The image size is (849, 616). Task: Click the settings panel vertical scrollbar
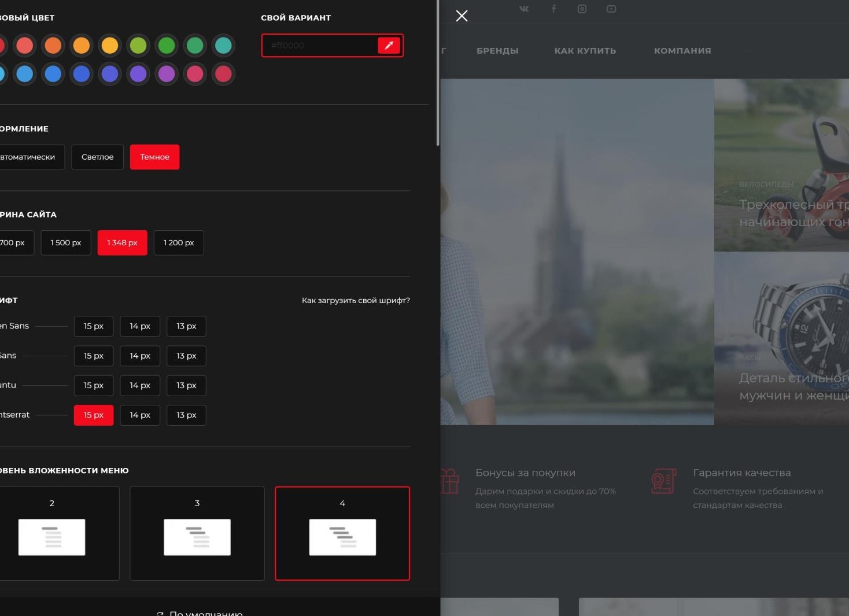click(438, 72)
